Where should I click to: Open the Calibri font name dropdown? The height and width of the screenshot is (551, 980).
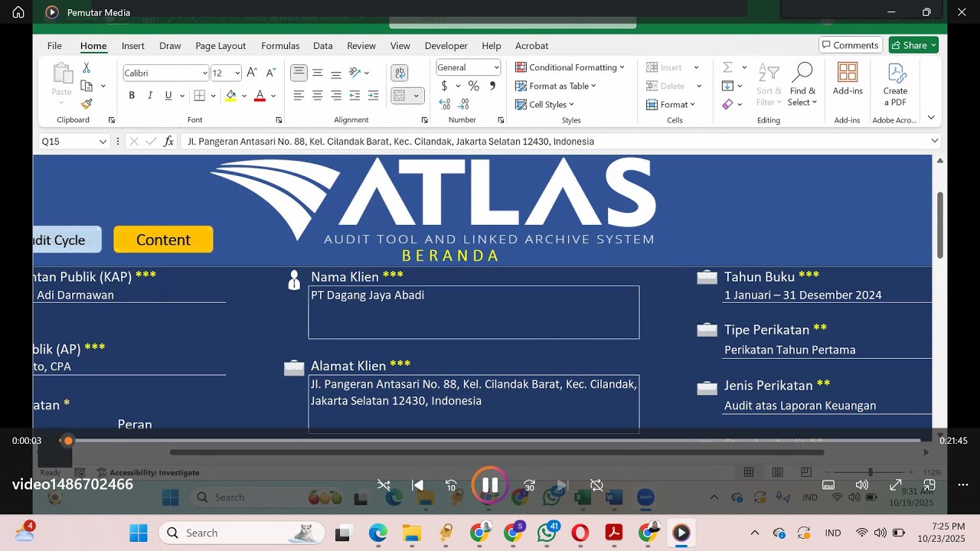[x=204, y=73]
